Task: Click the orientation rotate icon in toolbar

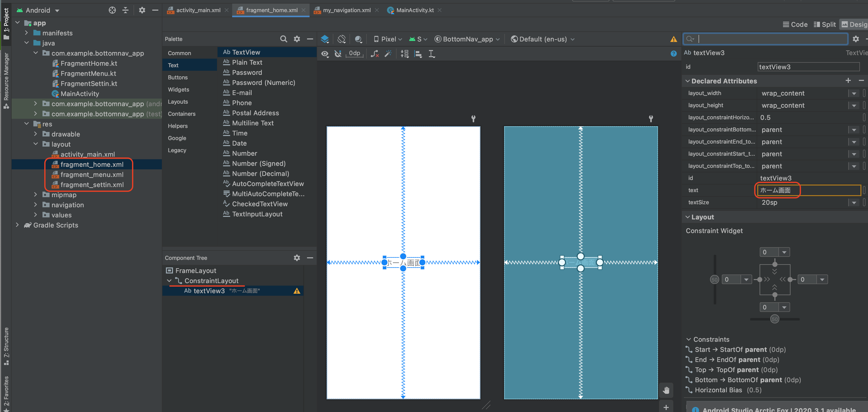Action: (341, 39)
